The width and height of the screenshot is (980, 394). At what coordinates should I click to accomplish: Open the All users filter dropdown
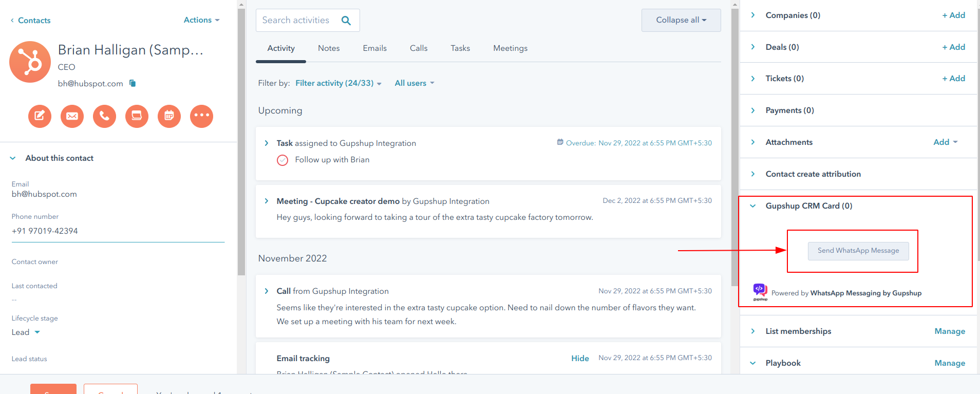[414, 83]
